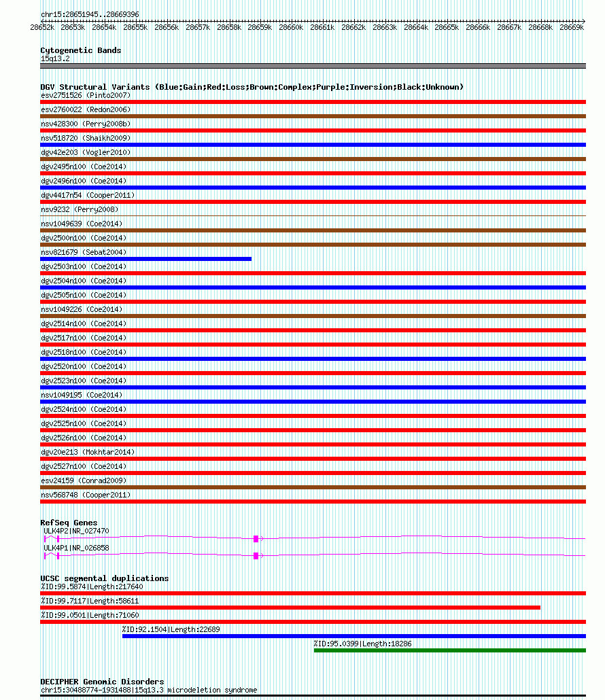Screen dimensions: 605x700
Task: Select the %ID:95.0399|Length:18286 label
Action: (x=362, y=644)
